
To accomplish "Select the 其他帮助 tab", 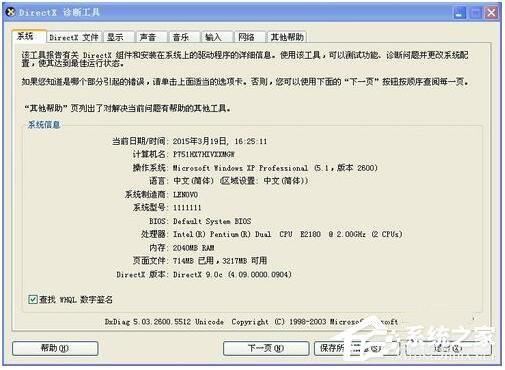I will (x=287, y=37).
